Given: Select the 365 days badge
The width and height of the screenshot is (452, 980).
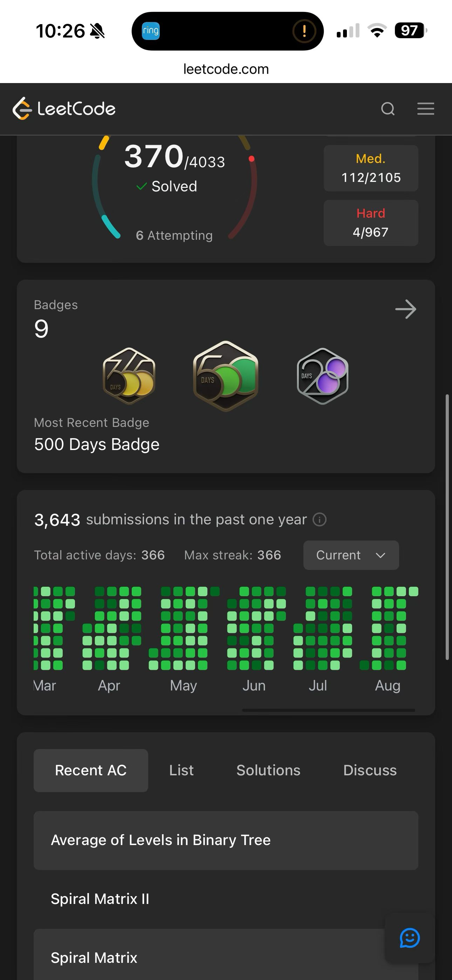Looking at the screenshot, I should (129, 376).
